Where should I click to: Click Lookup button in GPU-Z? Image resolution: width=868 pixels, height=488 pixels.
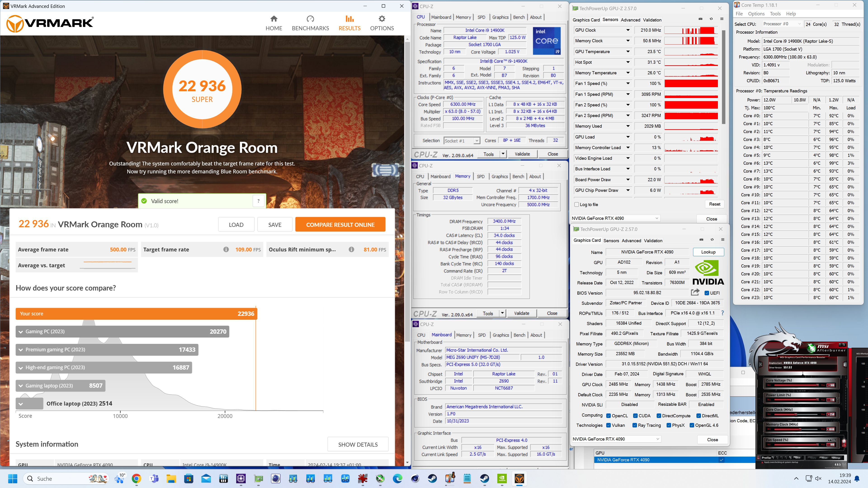pyautogui.click(x=708, y=252)
